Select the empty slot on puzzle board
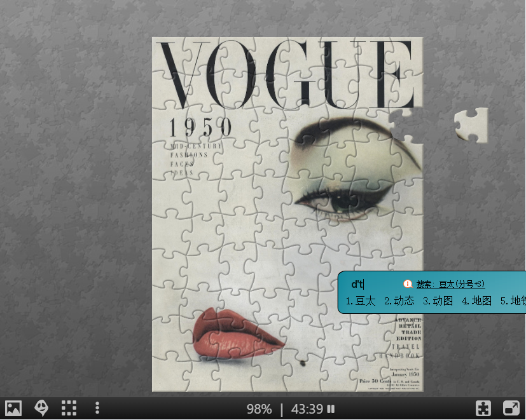Image resolution: width=526 pixels, height=420 pixels. [x=406, y=126]
